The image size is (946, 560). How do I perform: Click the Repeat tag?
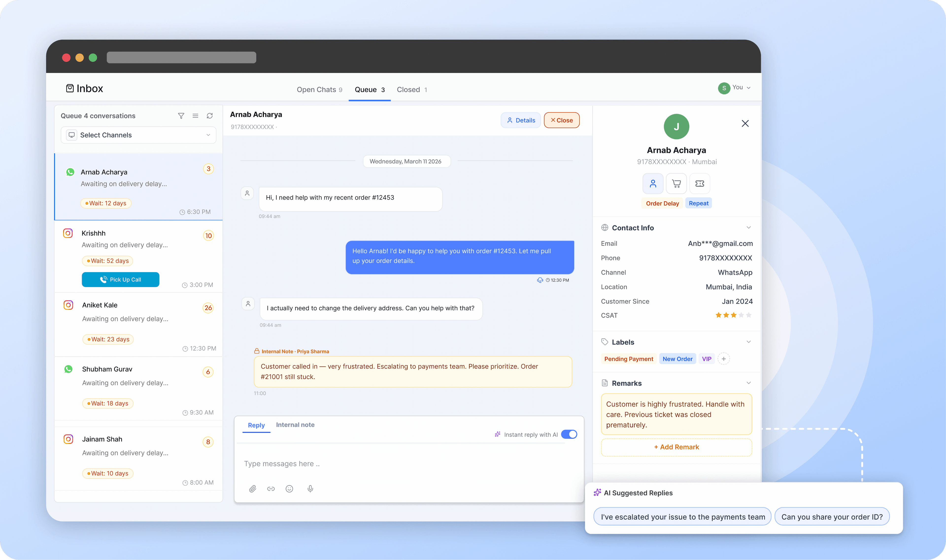(x=699, y=203)
